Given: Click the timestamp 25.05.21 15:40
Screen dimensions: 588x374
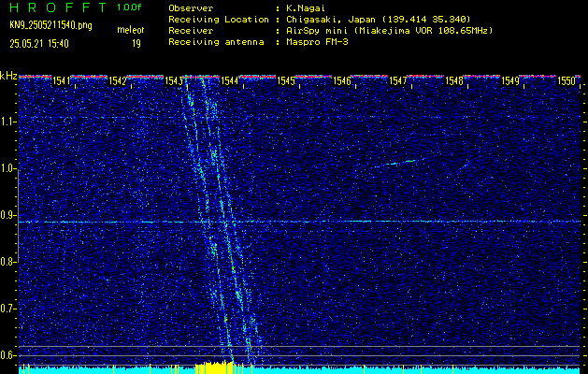Looking at the screenshot, I should click(39, 44).
